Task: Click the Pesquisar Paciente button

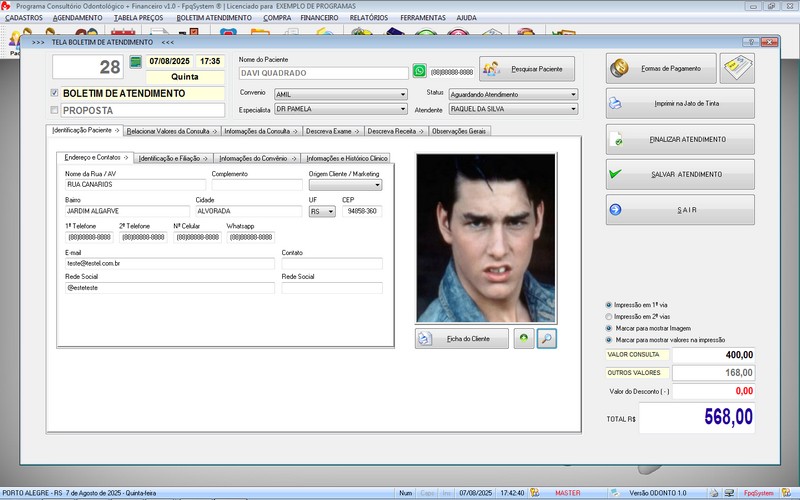Action: click(527, 68)
